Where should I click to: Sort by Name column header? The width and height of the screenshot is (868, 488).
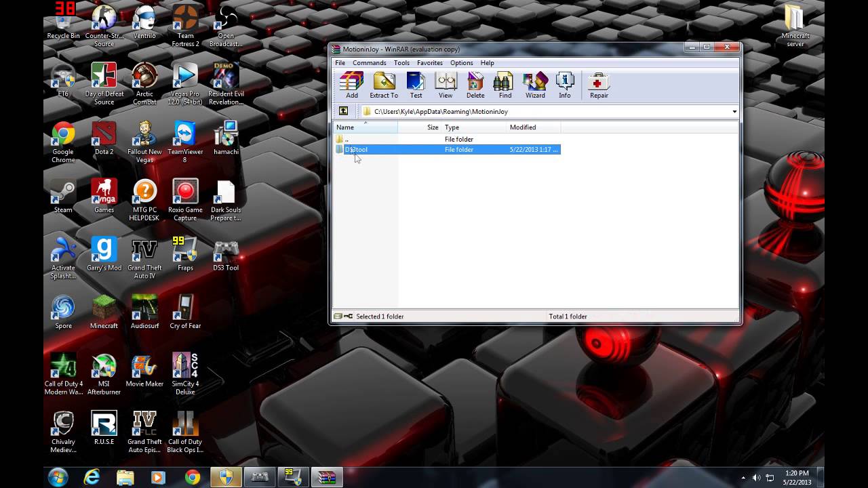(x=365, y=127)
